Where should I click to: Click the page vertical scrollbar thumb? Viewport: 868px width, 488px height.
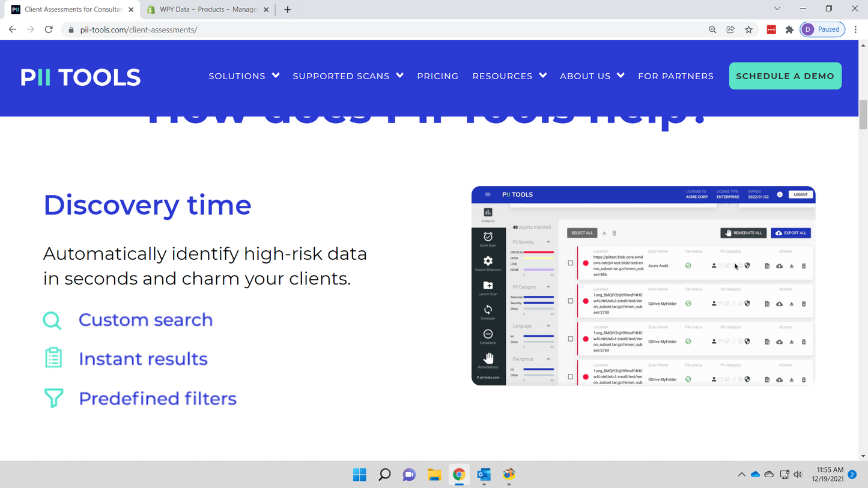(863, 114)
